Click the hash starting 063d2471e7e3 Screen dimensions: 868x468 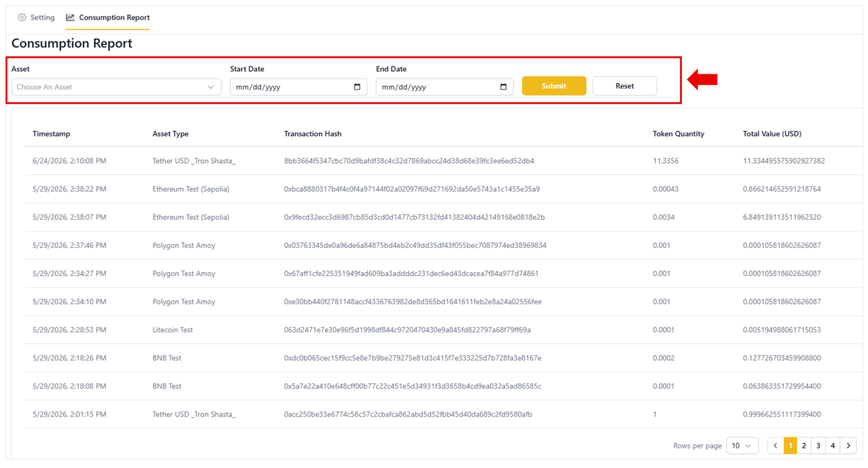pos(408,330)
